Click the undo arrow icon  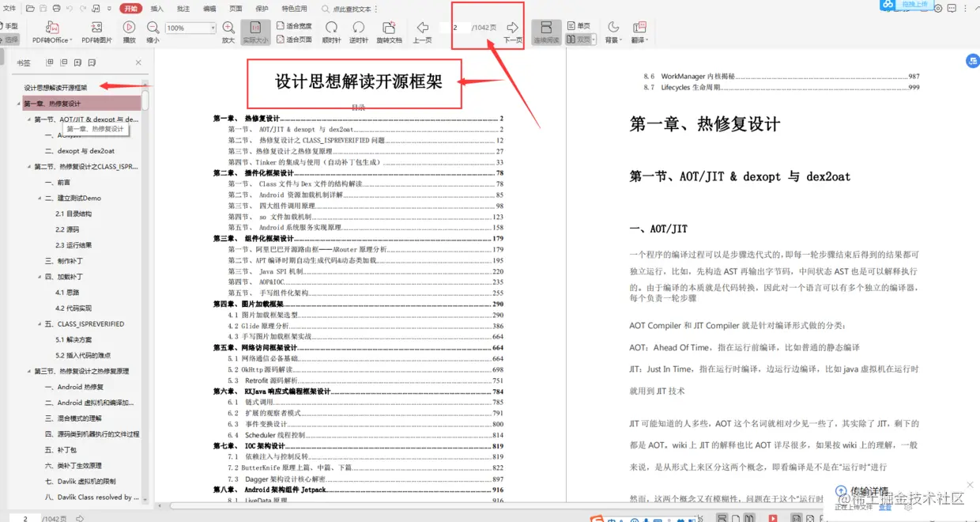coord(70,9)
